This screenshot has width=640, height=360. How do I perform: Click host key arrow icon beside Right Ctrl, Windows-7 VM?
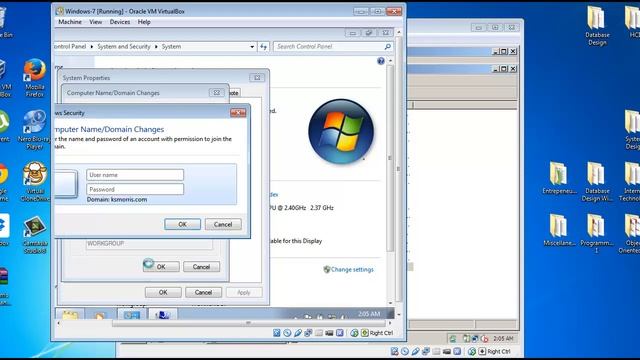click(x=365, y=333)
